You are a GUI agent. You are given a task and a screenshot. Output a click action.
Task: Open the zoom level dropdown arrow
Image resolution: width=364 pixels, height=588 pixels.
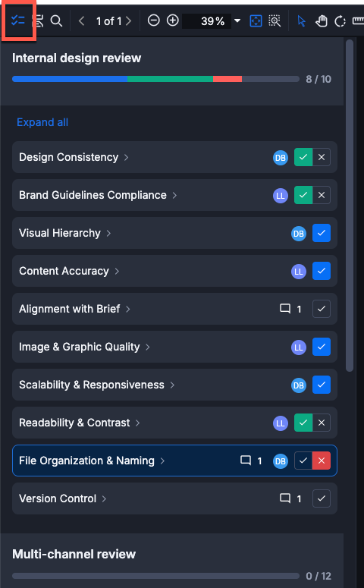pos(237,20)
